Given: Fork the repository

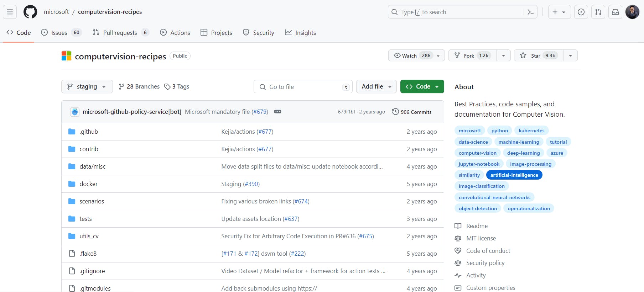Looking at the screenshot, I should pyautogui.click(x=472, y=55).
